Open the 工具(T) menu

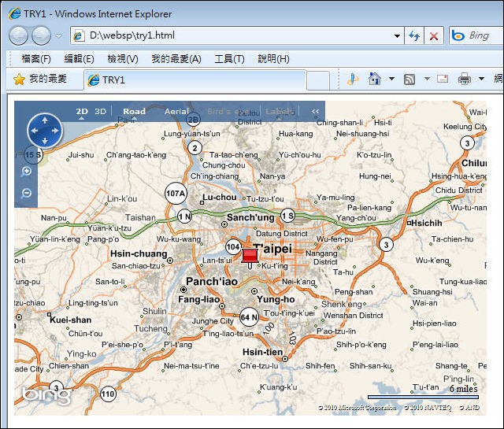click(x=229, y=59)
